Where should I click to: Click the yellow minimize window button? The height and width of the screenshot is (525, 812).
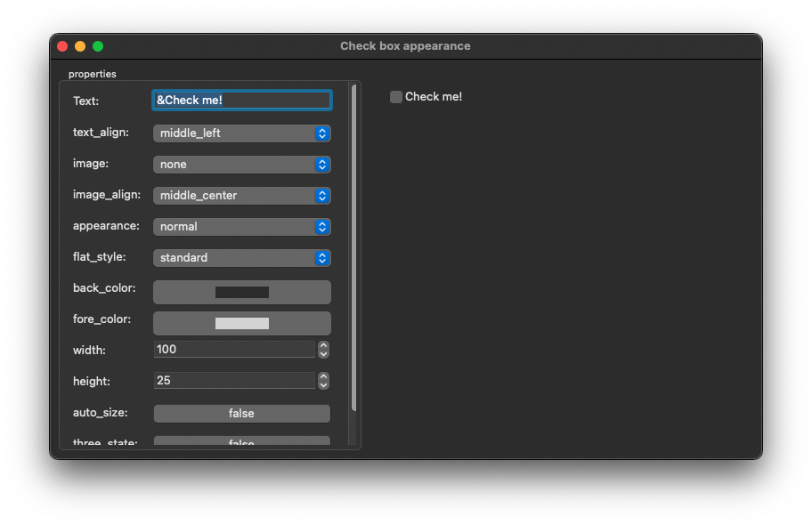click(x=80, y=46)
